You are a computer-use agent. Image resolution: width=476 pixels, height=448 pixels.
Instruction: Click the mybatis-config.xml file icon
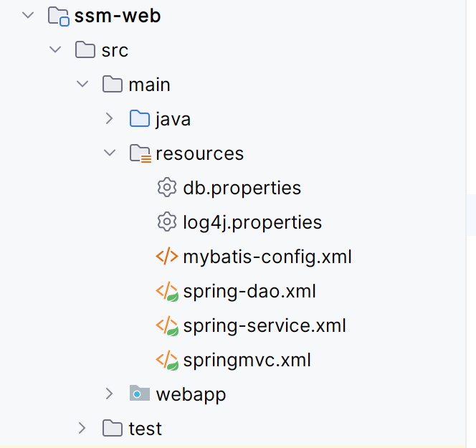pos(166,257)
